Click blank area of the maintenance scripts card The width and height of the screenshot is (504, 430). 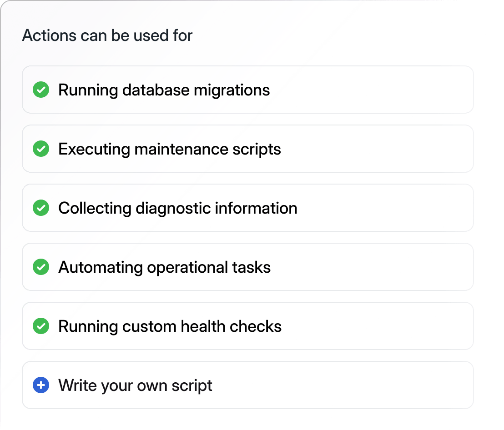pos(378,149)
